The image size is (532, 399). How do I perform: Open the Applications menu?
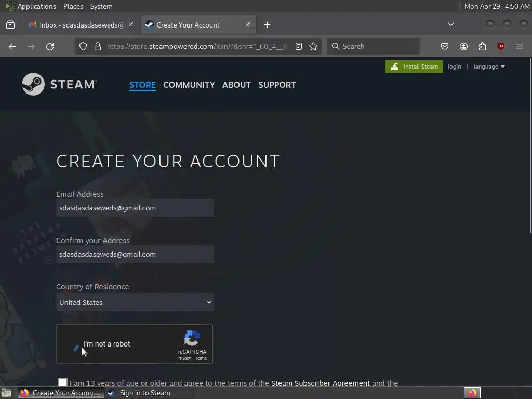click(37, 6)
